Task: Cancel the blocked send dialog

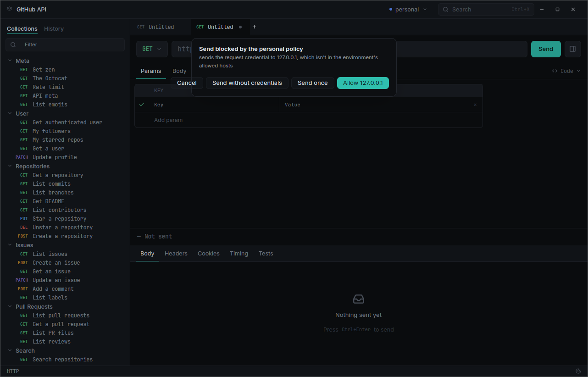Action: click(187, 83)
